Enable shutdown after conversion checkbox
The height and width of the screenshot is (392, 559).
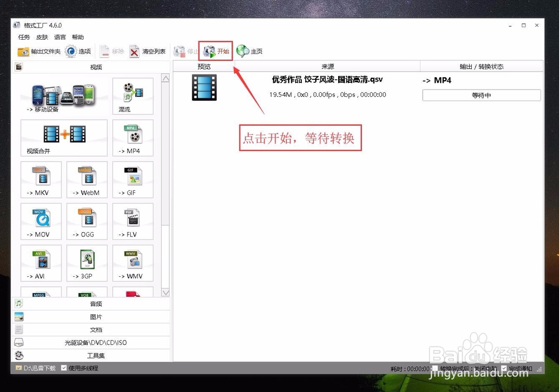[435, 369]
